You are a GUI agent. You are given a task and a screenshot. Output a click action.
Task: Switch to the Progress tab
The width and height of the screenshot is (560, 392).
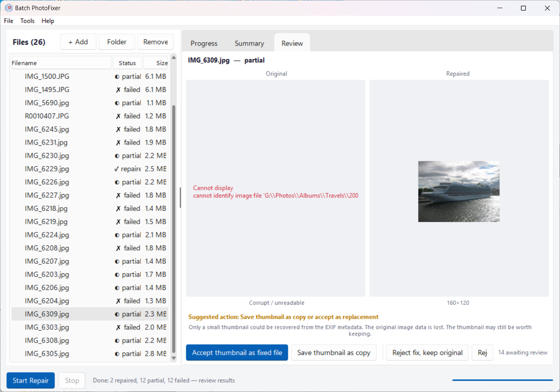[204, 43]
